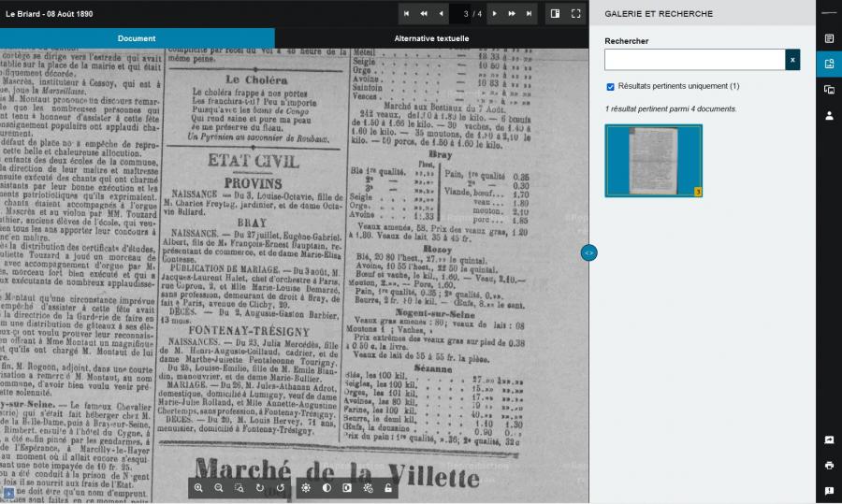Enter fullscreen mode
This screenshot has width=842, height=504.
(575, 13)
